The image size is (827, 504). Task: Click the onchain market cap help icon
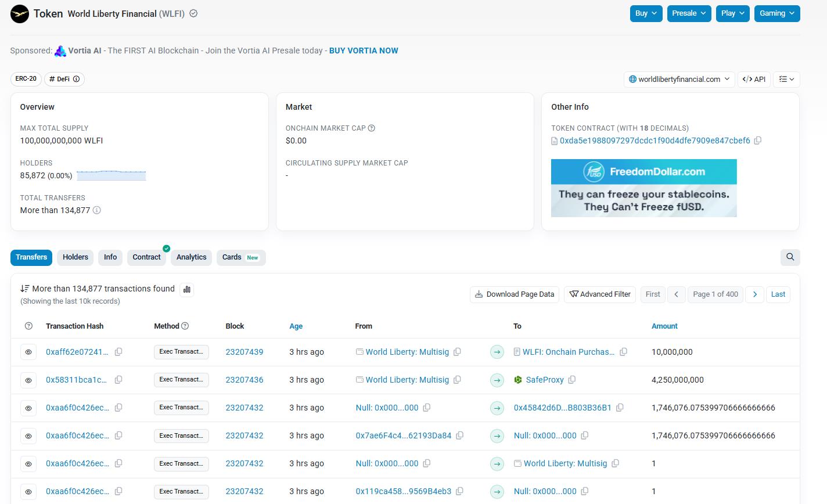pyautogui.click(x=372, y=128)
